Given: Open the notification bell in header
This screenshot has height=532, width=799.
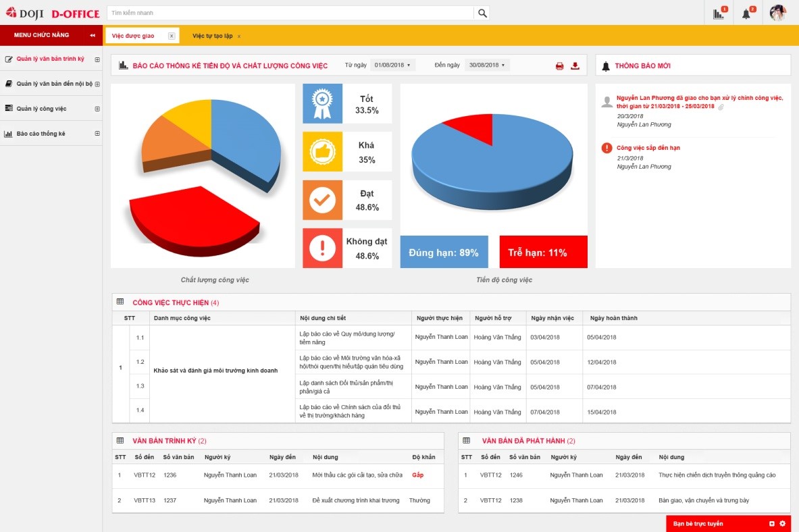Looking at the screenshot, I should 746,14.
